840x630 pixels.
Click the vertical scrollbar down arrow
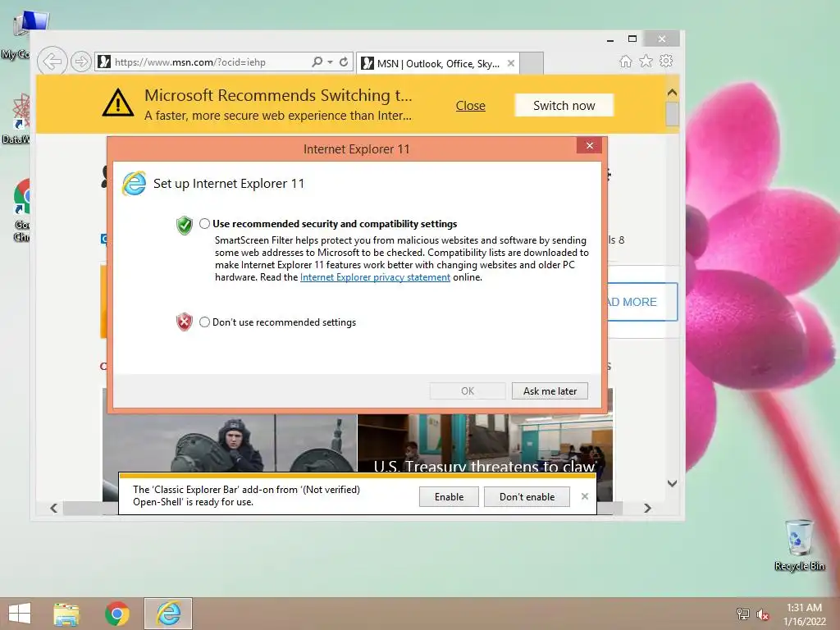[673, 483]
